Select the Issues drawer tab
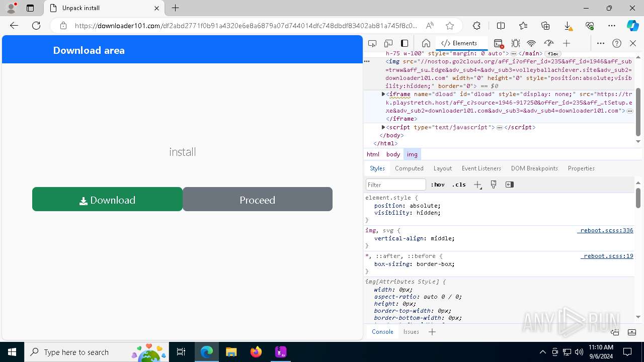The width and height of the screenshot is (644, 362). [x=411, y=332]
